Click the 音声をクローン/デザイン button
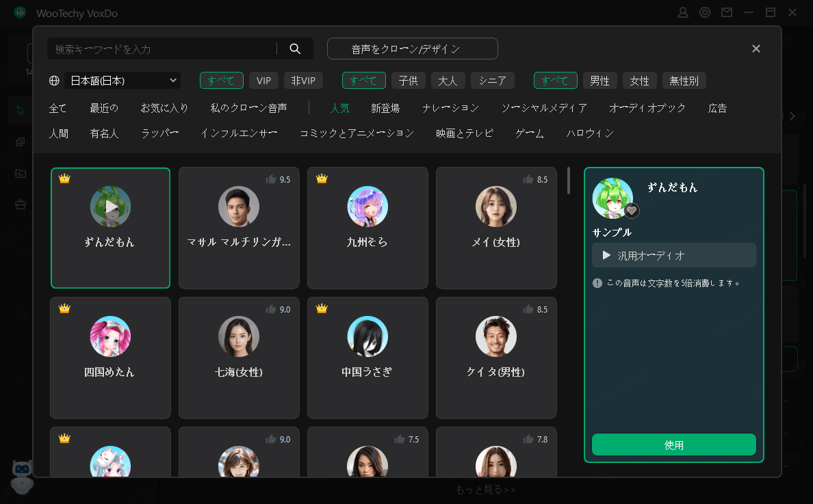813x504 pixels. tap(412, 49)
